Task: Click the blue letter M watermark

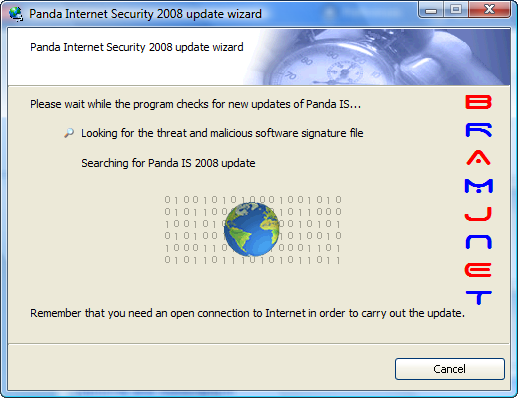Action: click(479, 186)
